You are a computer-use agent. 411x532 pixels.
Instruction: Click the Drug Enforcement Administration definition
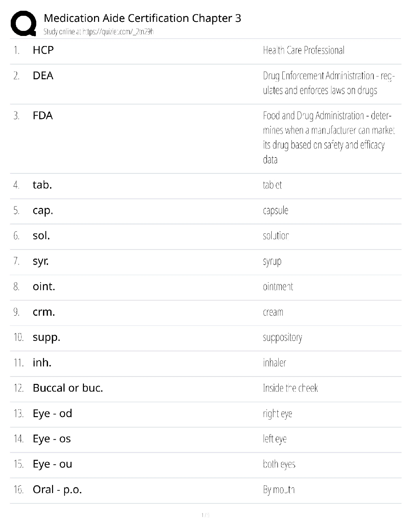tap(328, 83)
